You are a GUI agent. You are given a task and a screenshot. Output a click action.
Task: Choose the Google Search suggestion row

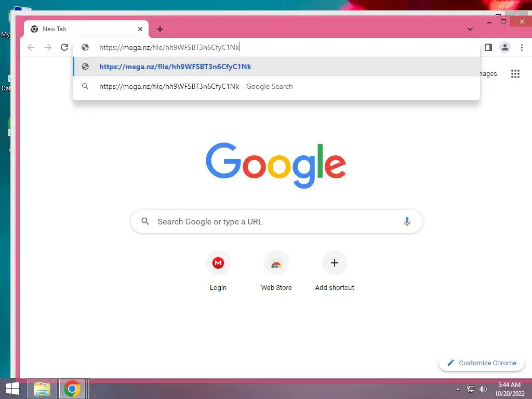pyautogui.click(x=276, y=87)
